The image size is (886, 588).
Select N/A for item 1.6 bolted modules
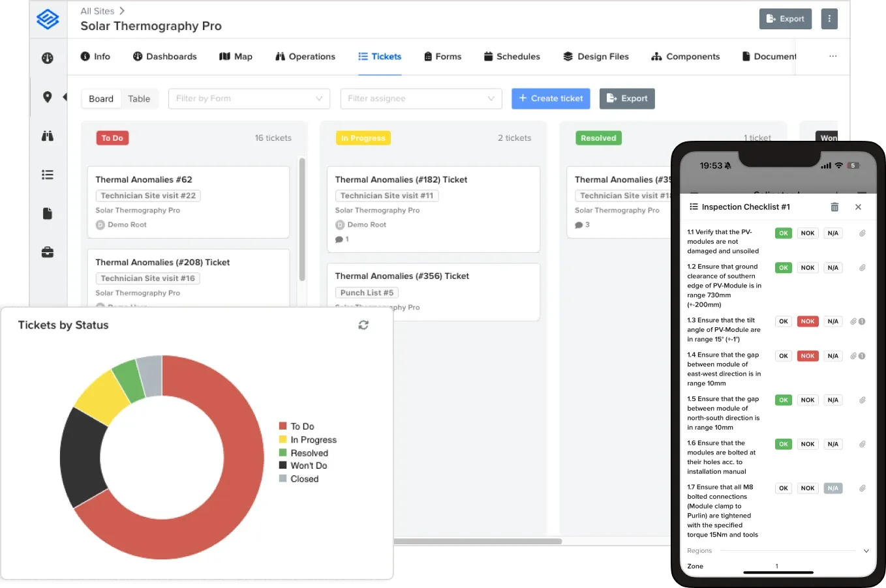pos(833,444)
